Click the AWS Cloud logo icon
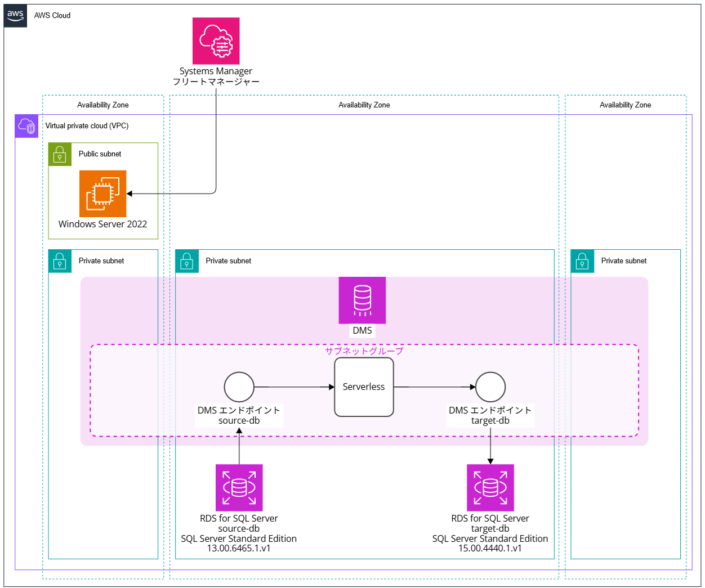705x588 pixels. pyautogui.click(x=15, y=16)
